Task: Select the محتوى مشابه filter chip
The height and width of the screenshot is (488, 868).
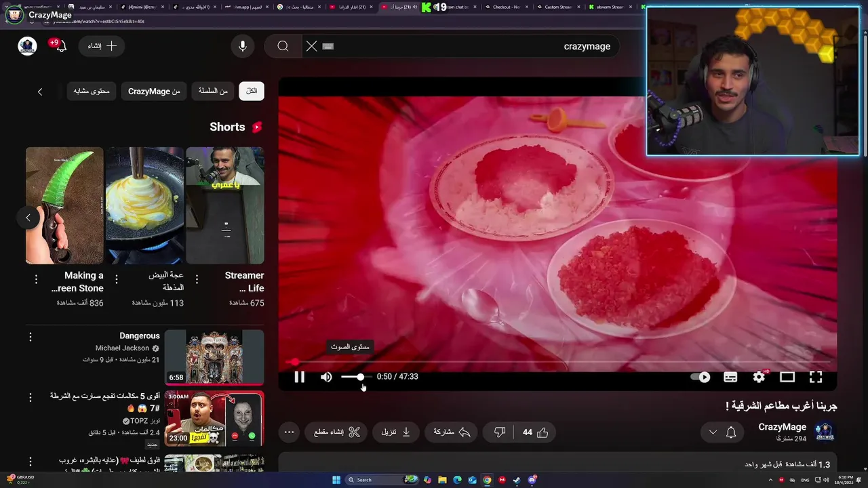Action: [92, 91]
